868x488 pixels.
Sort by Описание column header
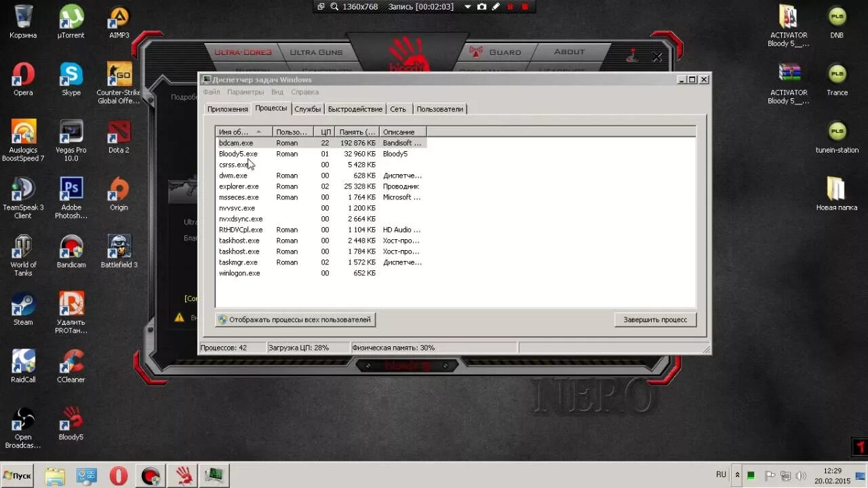click(x=403, y=131)
